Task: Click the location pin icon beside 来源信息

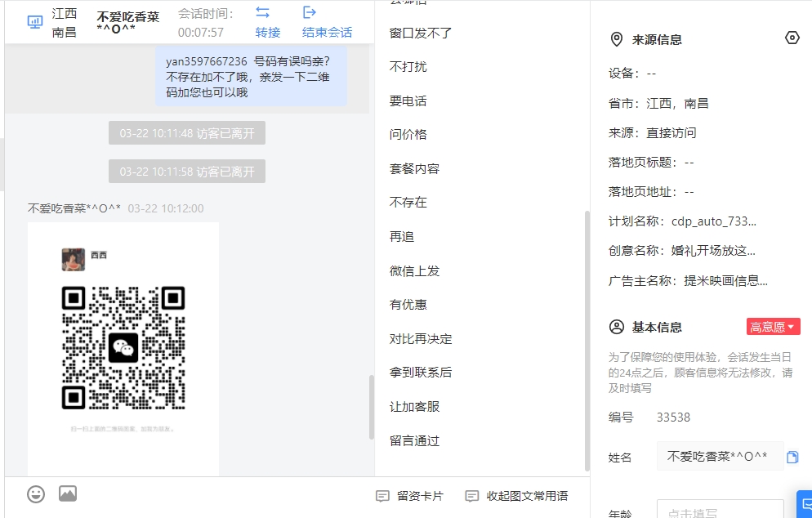Action: pos(616,39)
